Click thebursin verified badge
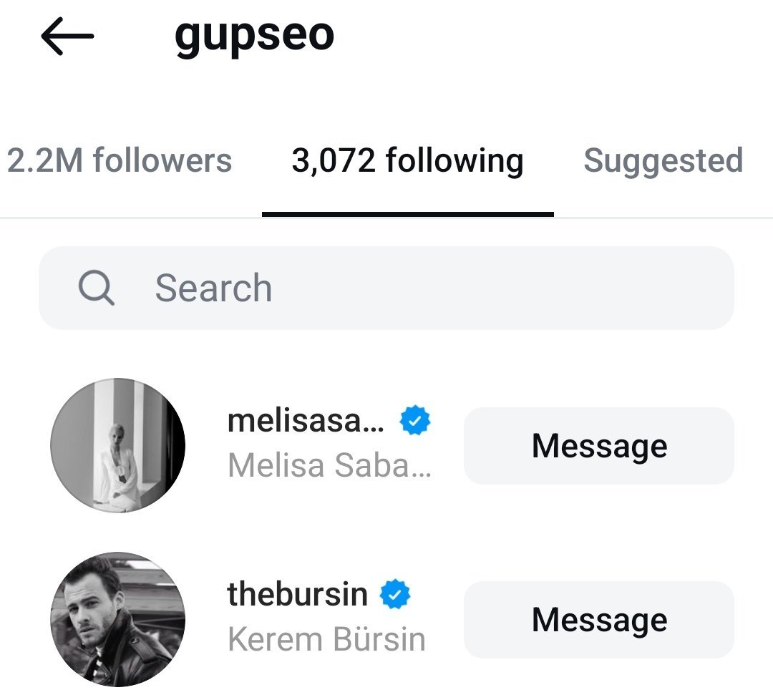The height and width of the screenshot is (700, 773). [395, 594]
